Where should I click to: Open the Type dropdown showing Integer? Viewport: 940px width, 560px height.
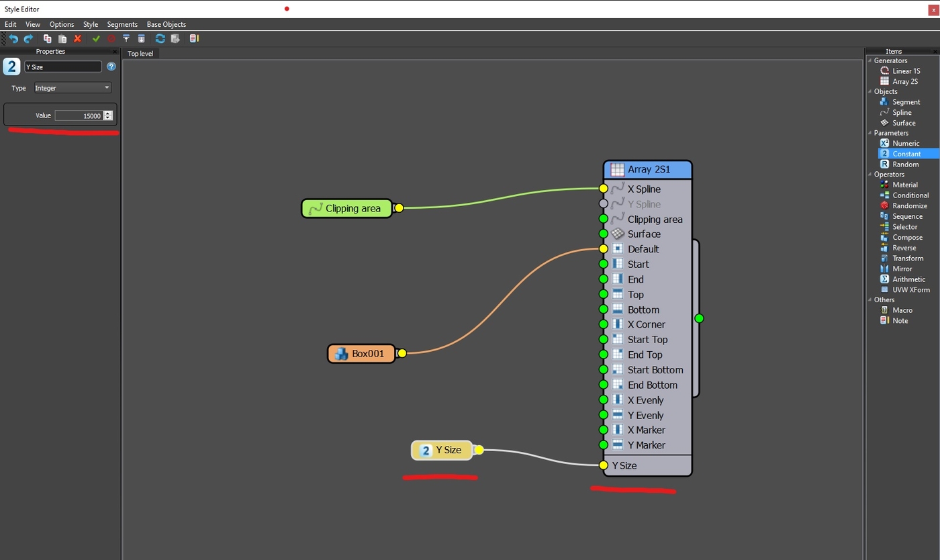coord(73,88)
